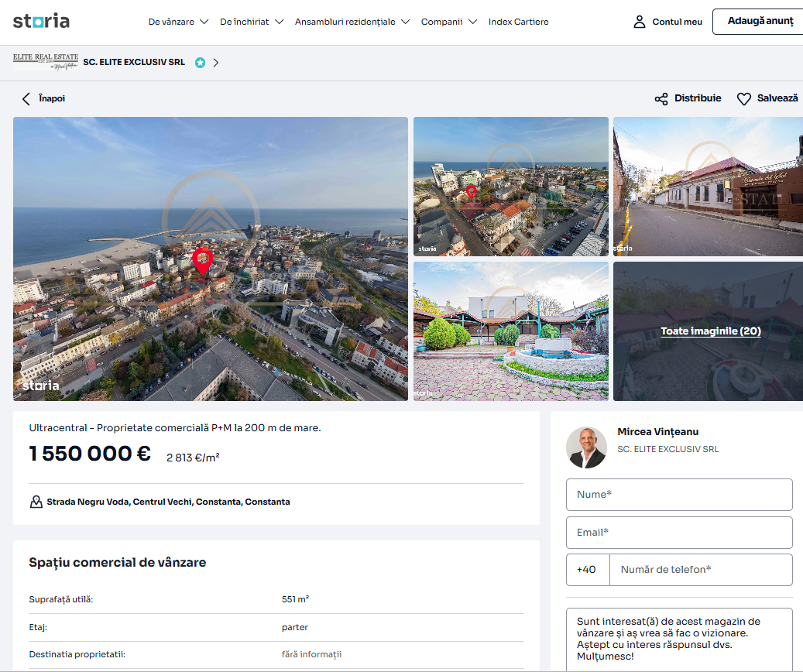This screenshot has width=803, height=672.
Task: Click the back arrow next to Înapoi
Action: pyautogui.click(x=26, y=99)
